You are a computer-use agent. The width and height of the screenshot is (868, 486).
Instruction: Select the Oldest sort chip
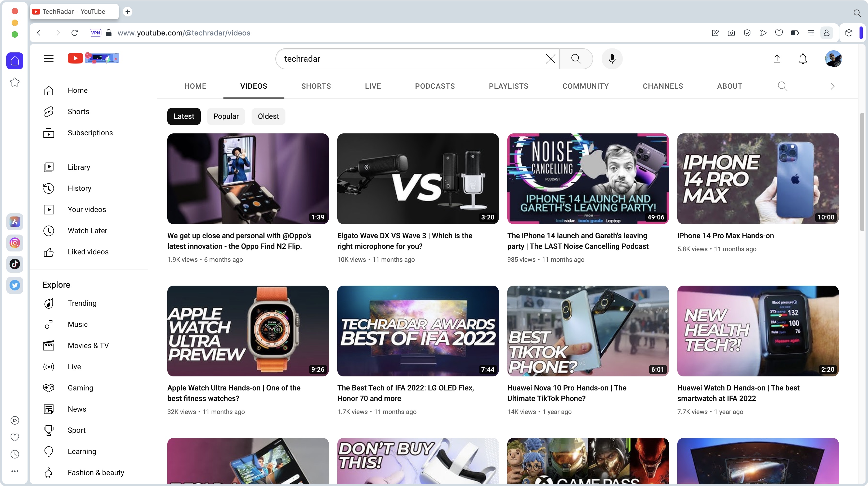coord(268,116)
